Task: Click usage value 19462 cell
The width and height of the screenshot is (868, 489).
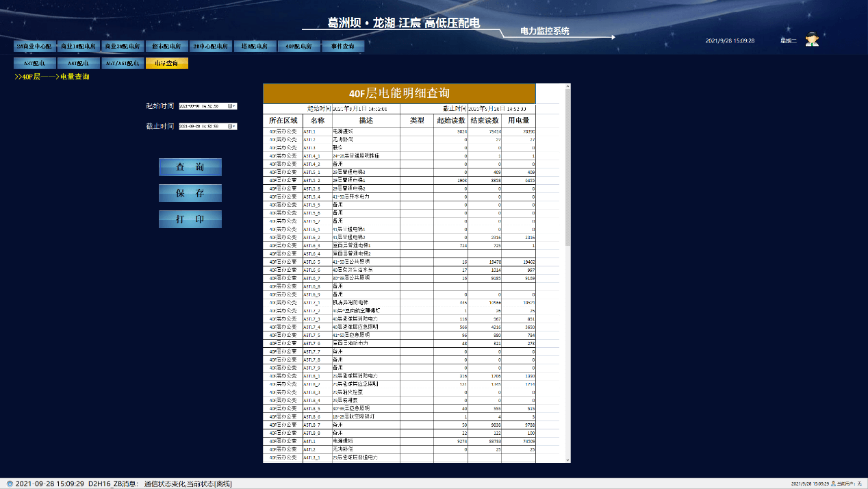Action: click(518, 262)
